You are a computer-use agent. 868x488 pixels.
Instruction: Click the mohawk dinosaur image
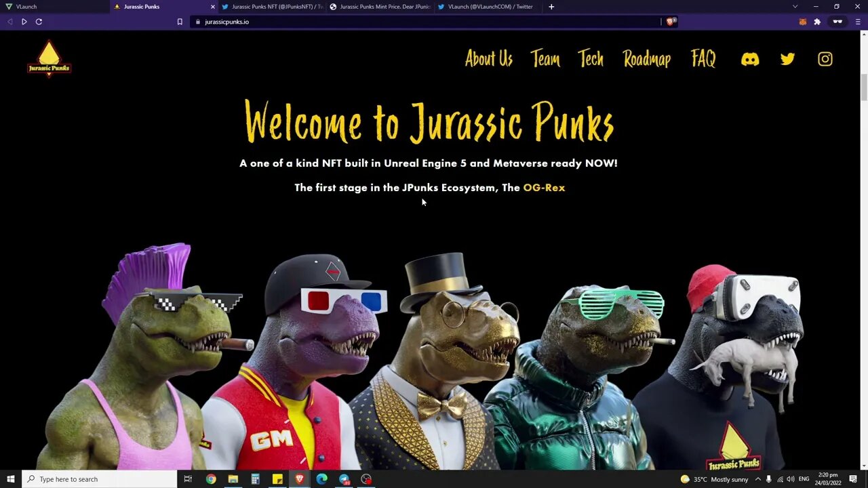(142, 356)
